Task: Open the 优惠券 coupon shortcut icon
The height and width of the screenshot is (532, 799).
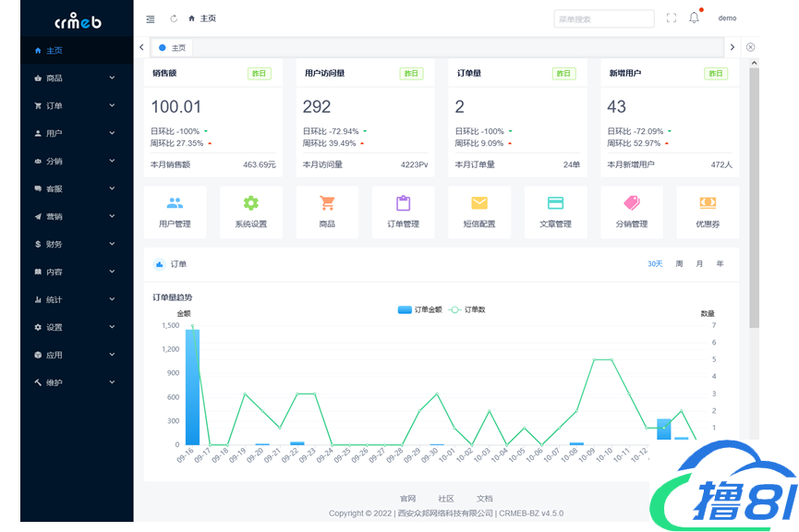Action: coord(707,204)
